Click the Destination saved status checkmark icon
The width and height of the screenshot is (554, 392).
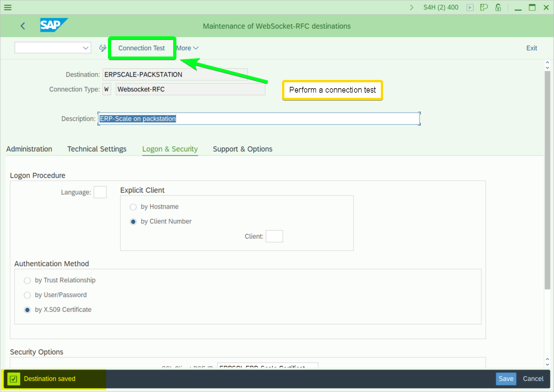pyautogui.click(x=14, y=379)
